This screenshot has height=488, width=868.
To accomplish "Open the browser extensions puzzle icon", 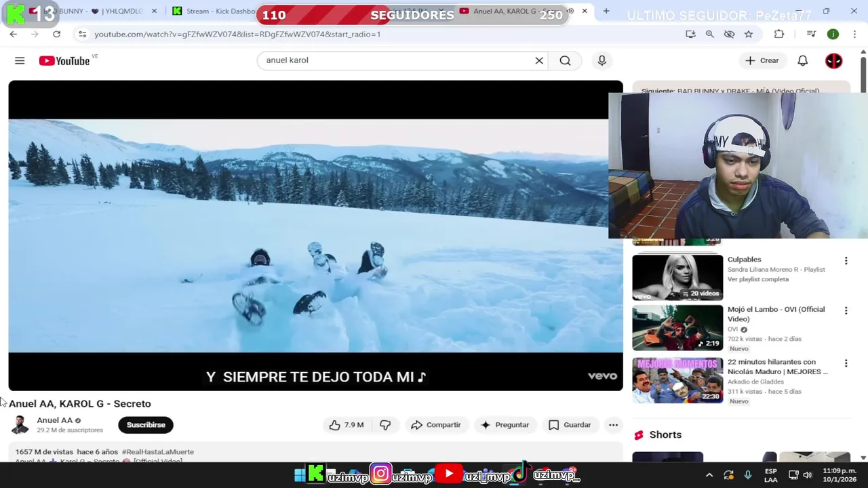I will point(779,34).
